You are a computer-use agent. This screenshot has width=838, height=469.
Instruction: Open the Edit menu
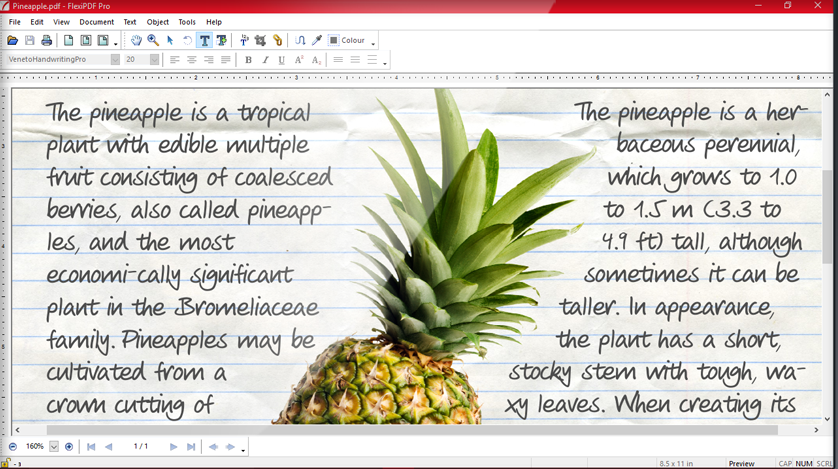pos(37,22)
